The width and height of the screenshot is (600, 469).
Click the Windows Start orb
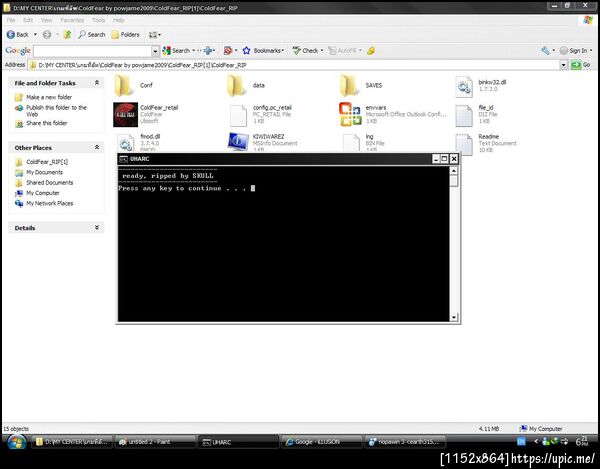pos(17,443)
